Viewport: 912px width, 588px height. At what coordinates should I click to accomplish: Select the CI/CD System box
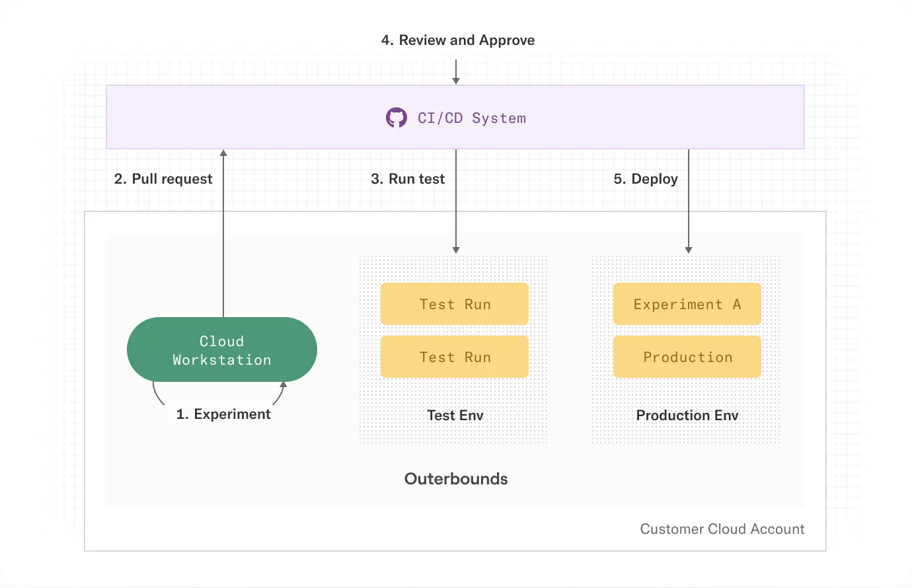pyautogui.click(x=455, y=117)
